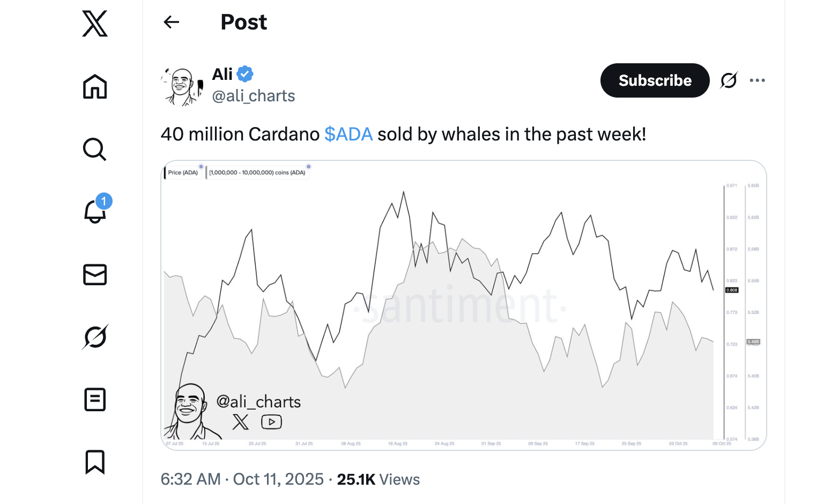This screenshot has width=831, height=504.
Task: Open Messages with the envelope icon
Action: pos(95,275)
